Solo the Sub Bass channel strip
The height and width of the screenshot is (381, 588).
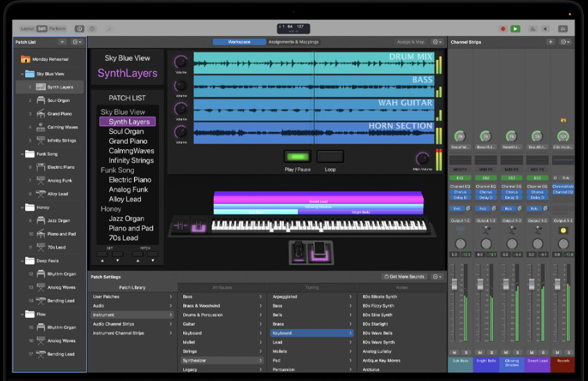point(466,353)
